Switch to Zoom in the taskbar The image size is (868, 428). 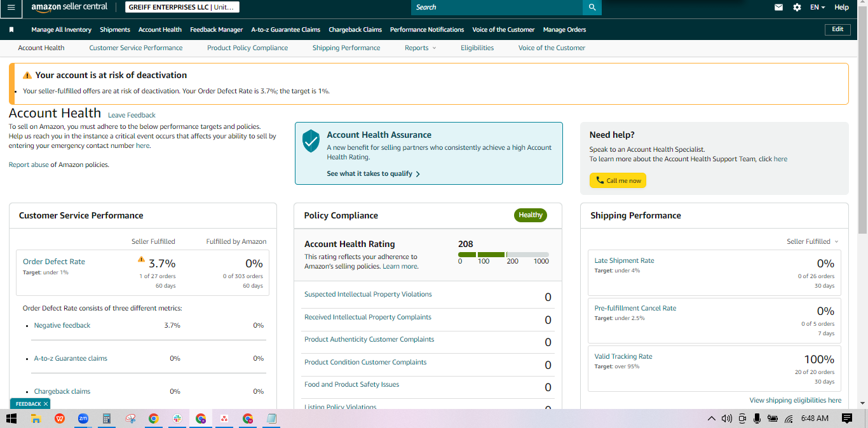(83, 418)
